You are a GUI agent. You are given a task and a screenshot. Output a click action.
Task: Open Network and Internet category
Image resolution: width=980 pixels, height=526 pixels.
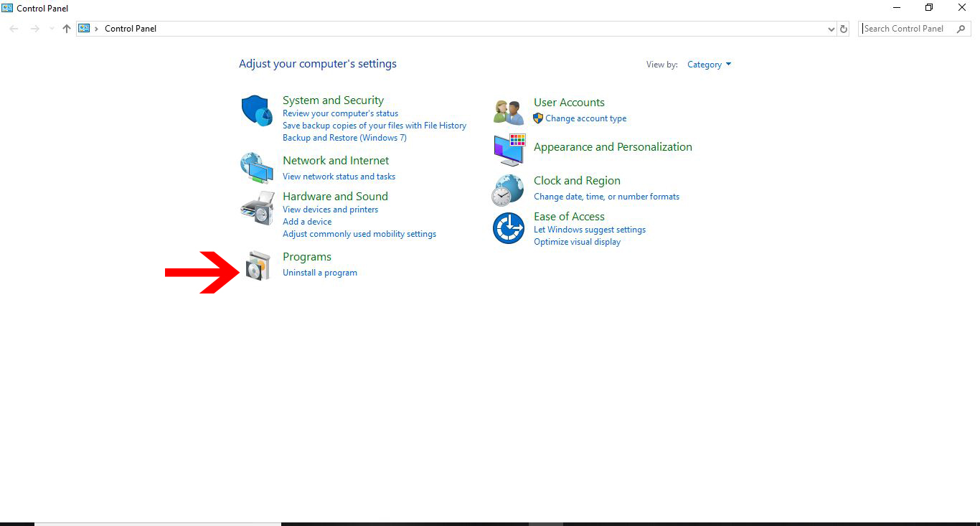point(336,161)
